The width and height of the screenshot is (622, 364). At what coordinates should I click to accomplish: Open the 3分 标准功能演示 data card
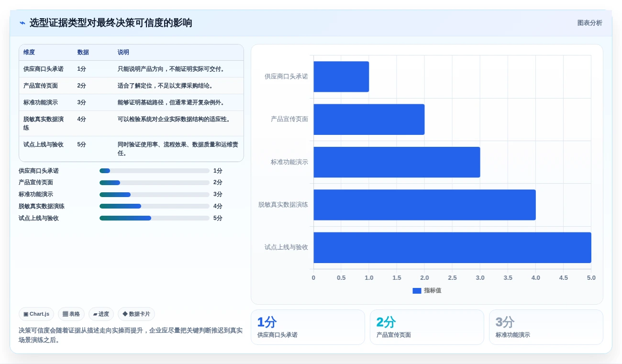[x=546, y=327]
